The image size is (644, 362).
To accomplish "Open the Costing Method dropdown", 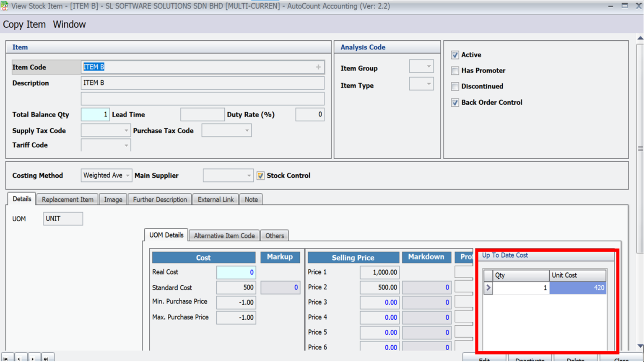I will 127,176.
